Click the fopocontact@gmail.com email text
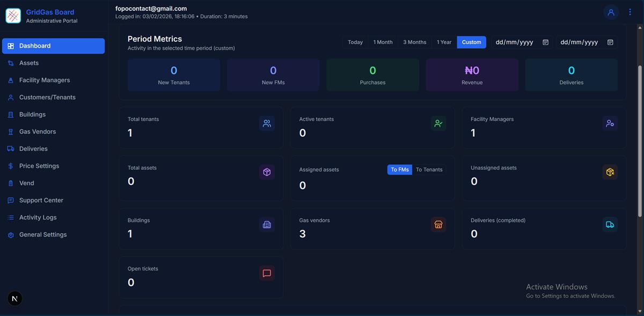 point(151,9)
